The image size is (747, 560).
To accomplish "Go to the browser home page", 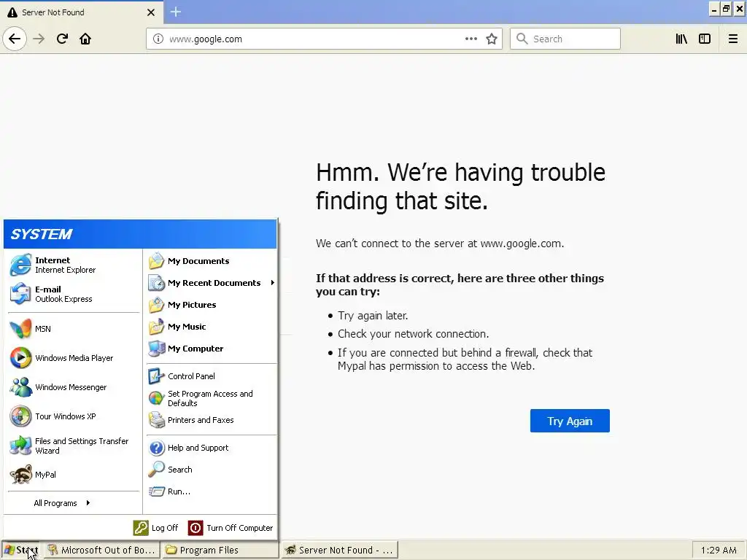I will coord(85,39).
